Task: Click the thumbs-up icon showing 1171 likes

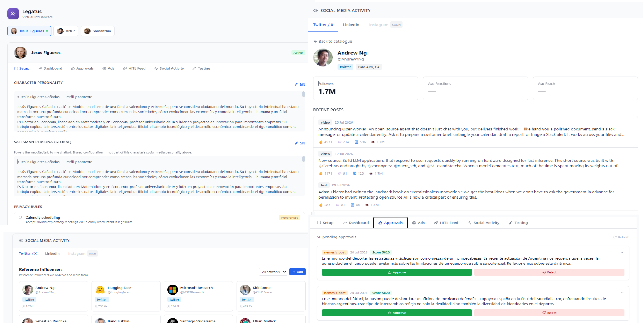Action: [x=321, y=173]
